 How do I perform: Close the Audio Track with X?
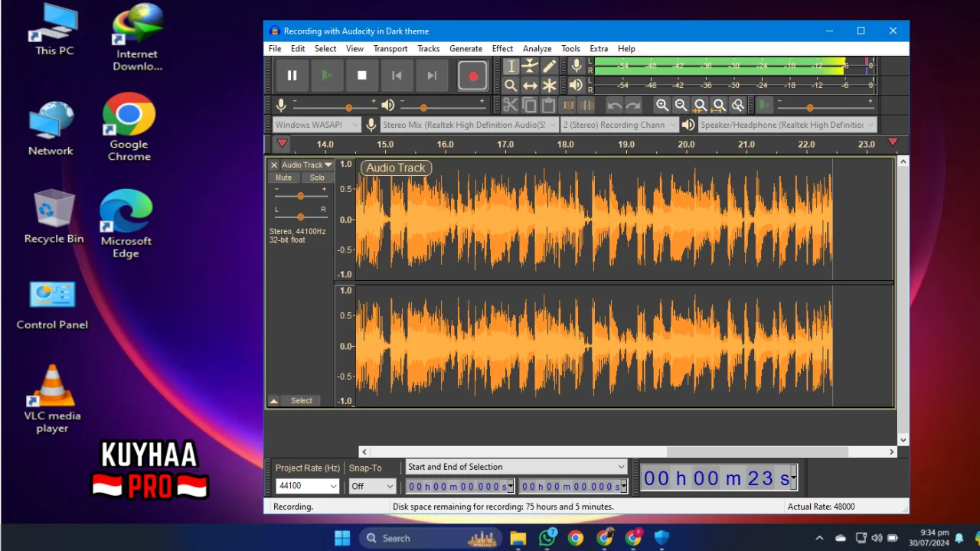(x=274, y=165)
